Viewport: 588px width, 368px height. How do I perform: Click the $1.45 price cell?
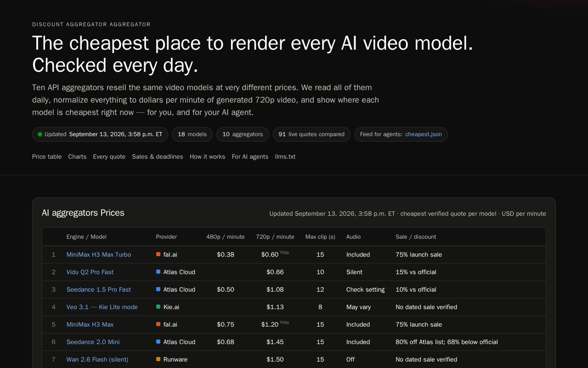click(275, 342)
